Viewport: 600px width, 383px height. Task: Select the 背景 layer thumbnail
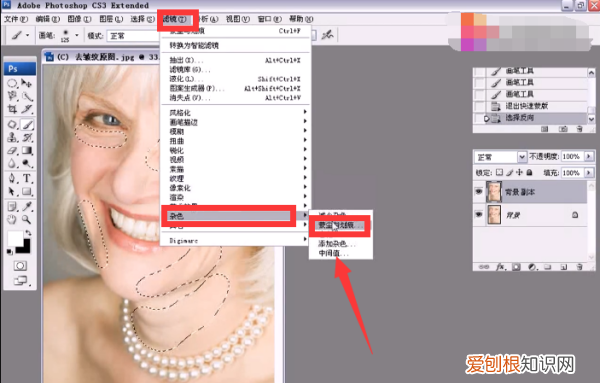click(x=494, y=215)
